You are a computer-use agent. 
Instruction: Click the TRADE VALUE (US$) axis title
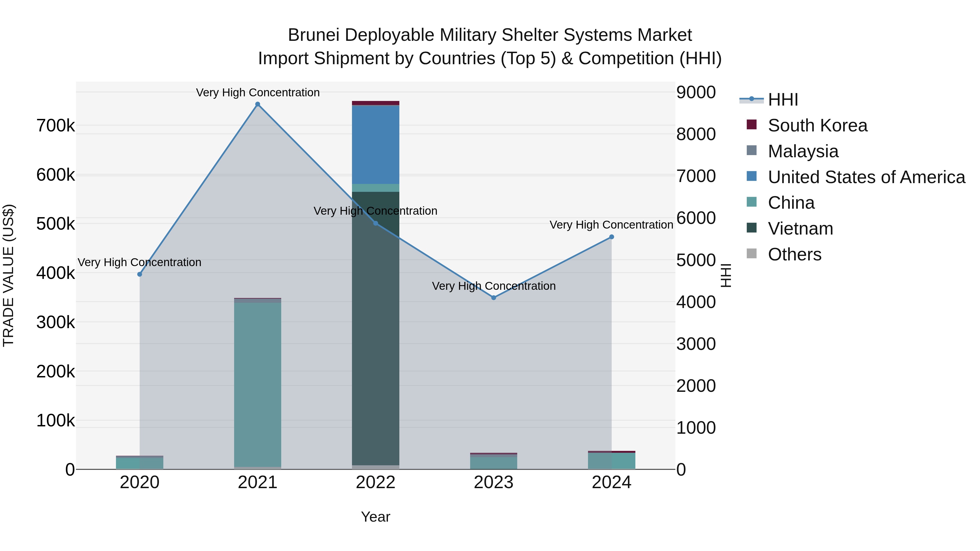8,275
